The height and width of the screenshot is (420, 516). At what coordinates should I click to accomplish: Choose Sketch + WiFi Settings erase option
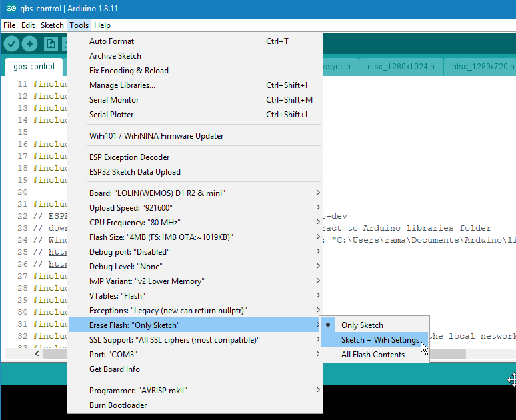pyautogui.click(x=375, y=340)
